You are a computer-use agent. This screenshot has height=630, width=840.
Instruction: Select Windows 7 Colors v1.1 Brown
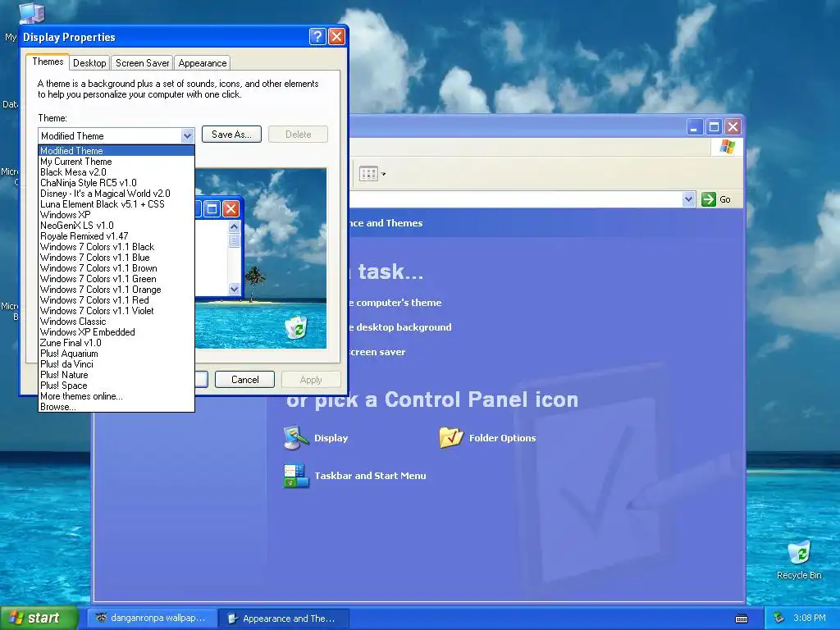tap(116, 268)
